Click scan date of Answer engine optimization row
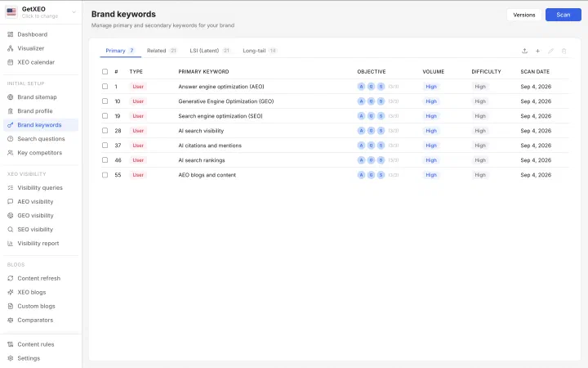 tap(536, 87)
